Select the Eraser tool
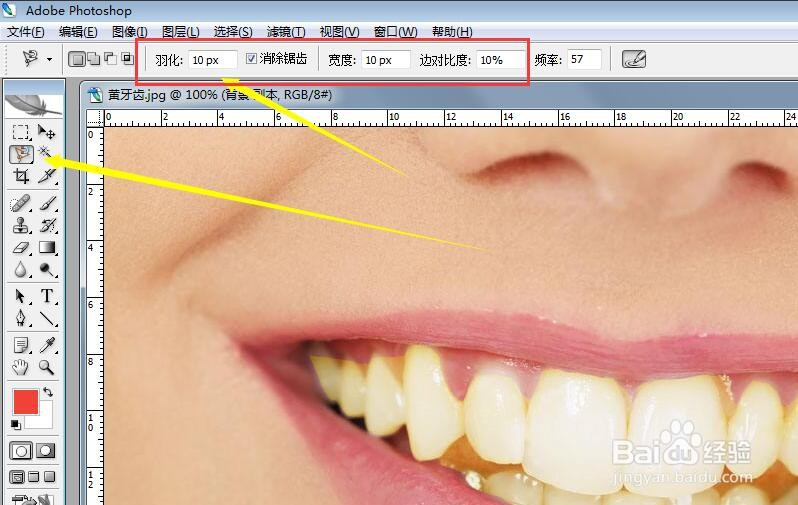Image resolution: width=798 pixels, height=505 pixels. click(20, 248)
